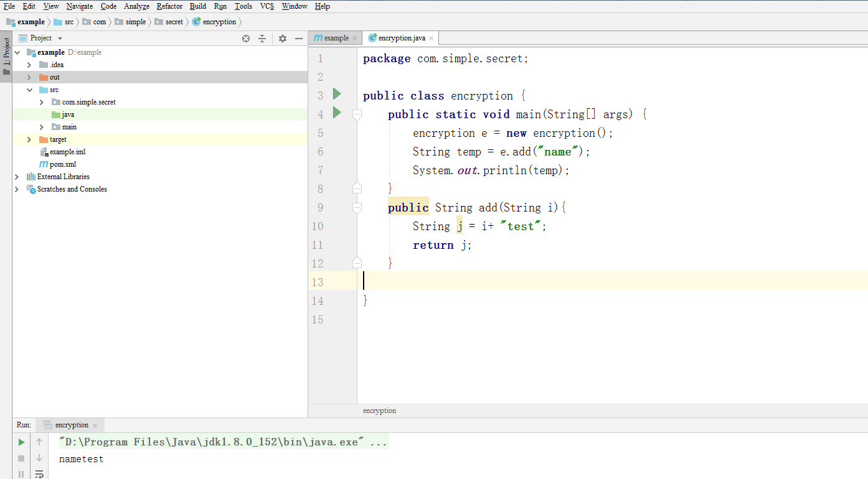Expand External Libraries node
The height and width of the screenshot is (479, 868).
pos(17,177)
